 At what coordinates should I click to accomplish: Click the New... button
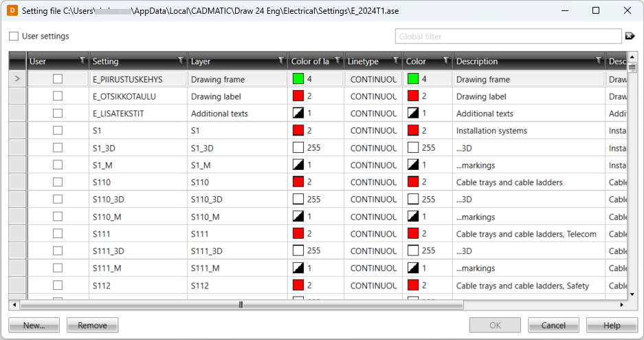(34, 326)
